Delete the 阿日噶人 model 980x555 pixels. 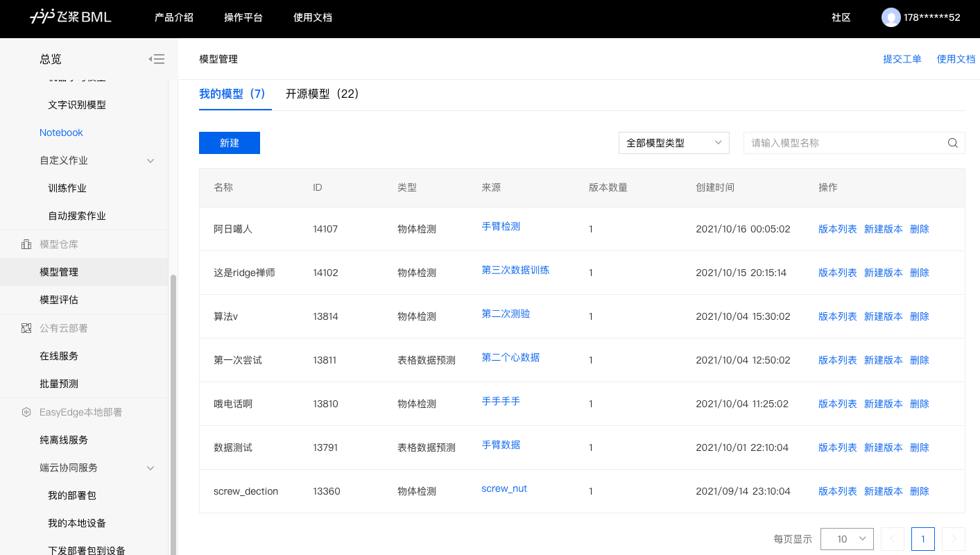tap(920, 229)
